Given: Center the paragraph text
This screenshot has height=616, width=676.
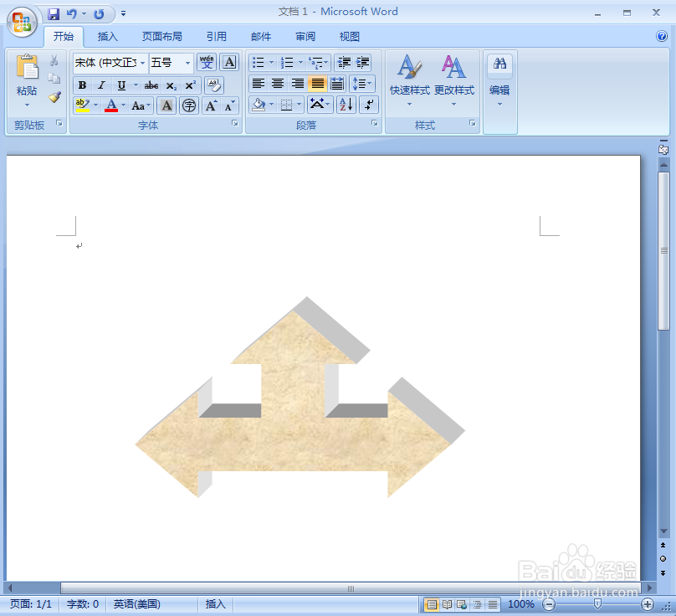Looking at the screenshot, I should pos(278,83).
